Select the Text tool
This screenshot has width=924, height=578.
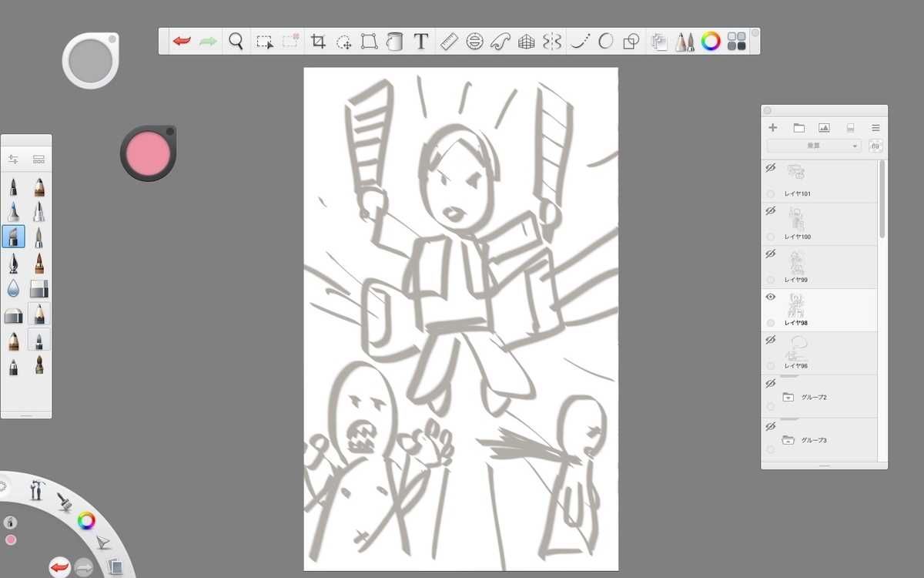click(420, 42)
